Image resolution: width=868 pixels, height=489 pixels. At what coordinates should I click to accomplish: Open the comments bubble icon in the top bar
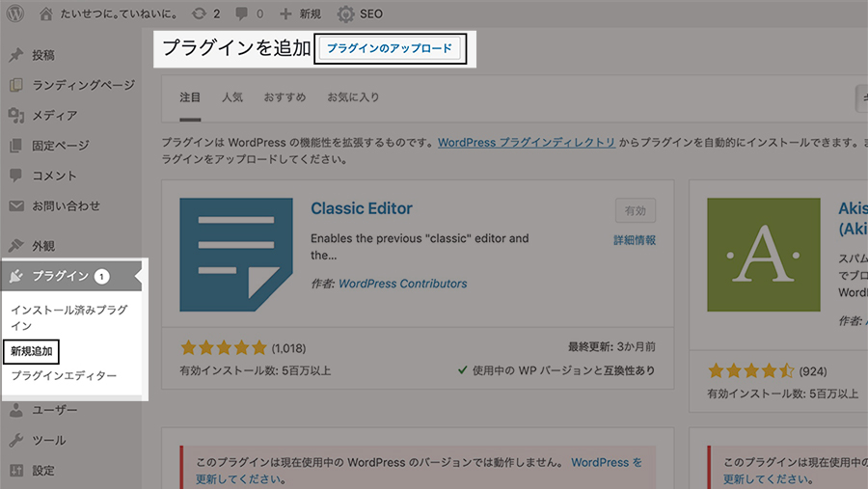click(241, 14)
